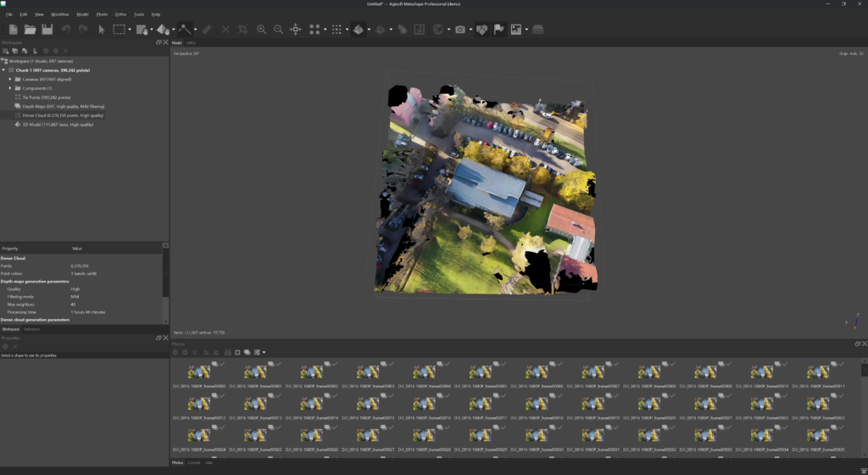Click Rotate Right icon in Photos toolbar

(x=216, y=352)
